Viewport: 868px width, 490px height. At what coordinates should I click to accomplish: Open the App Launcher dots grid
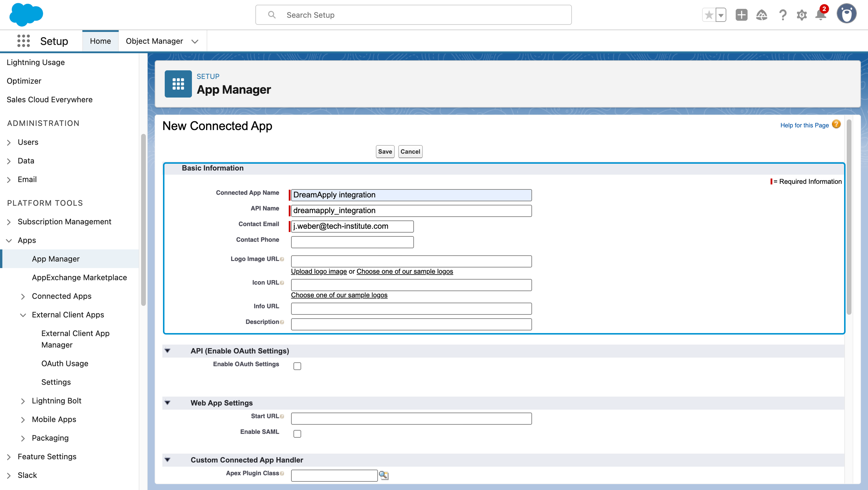[x=24, y=41]
